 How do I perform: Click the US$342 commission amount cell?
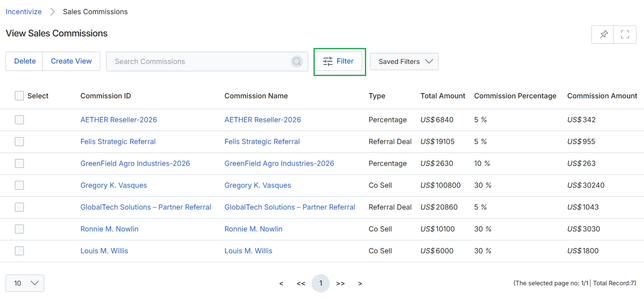[x=581, y=120]
